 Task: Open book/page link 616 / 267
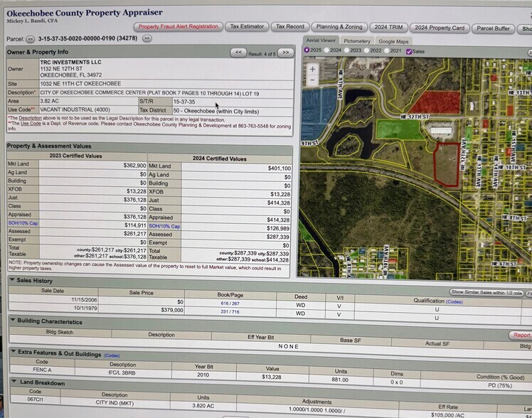tap(229, 302)
